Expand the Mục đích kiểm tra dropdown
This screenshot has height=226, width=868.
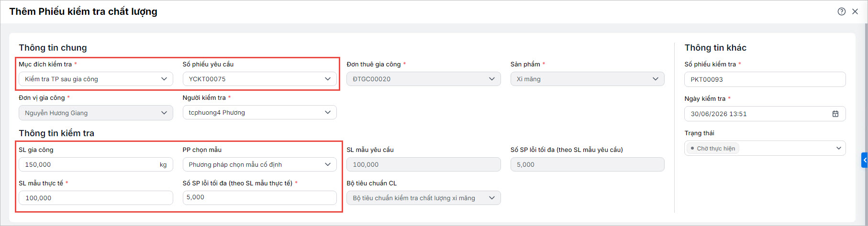[x=96, y=79]
